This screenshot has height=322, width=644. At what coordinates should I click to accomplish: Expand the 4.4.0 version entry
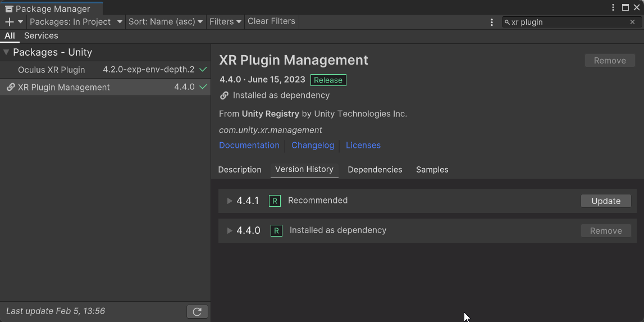point(230,231)
